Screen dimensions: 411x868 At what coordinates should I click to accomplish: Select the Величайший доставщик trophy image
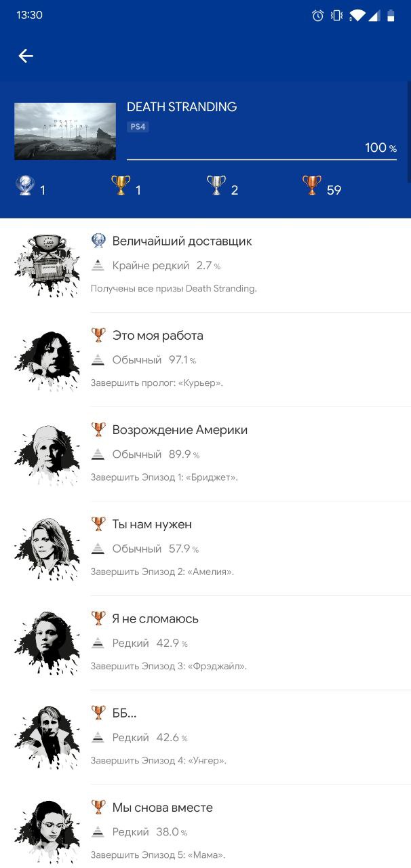click(x=47, y=265)
